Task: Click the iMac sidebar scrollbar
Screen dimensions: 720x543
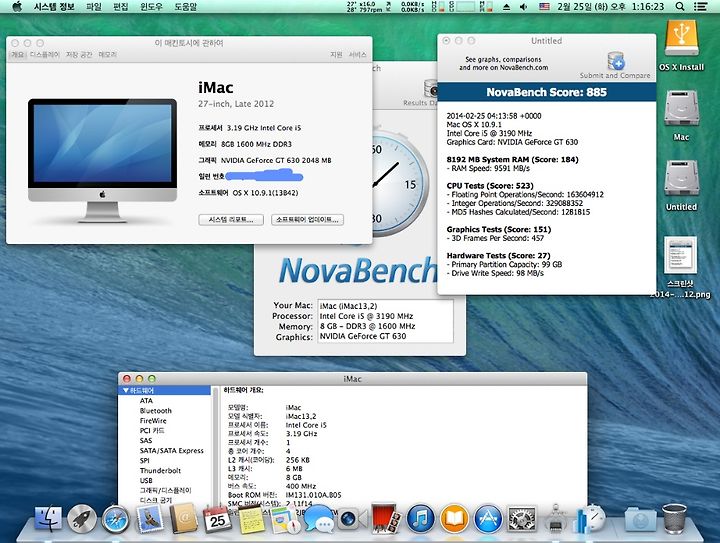Action: pos(214,445)
